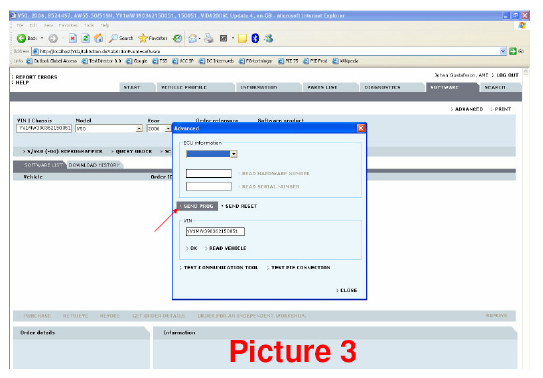Close the Advanced dialog with the red X
Screen dimensions: 543x378
(x=360, y=128)
